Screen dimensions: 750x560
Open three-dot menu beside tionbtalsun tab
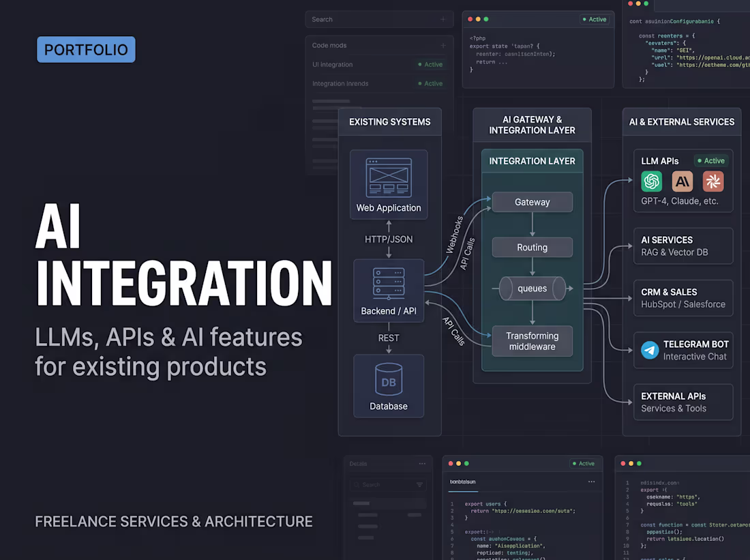592,482
